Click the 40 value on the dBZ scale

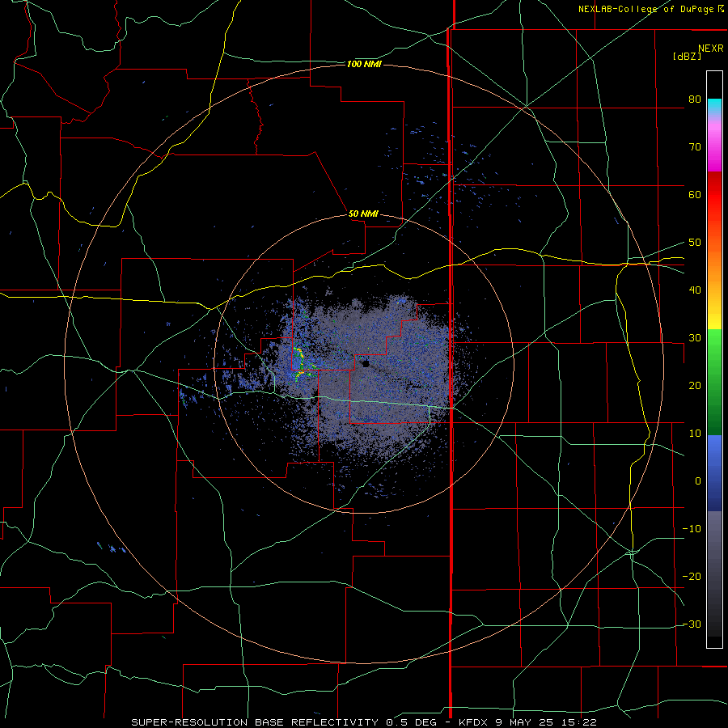(x=695, y=290)
